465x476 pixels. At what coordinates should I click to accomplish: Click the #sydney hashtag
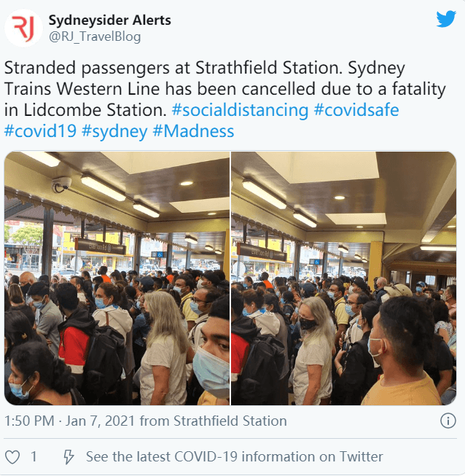click(x=114, y=131)
